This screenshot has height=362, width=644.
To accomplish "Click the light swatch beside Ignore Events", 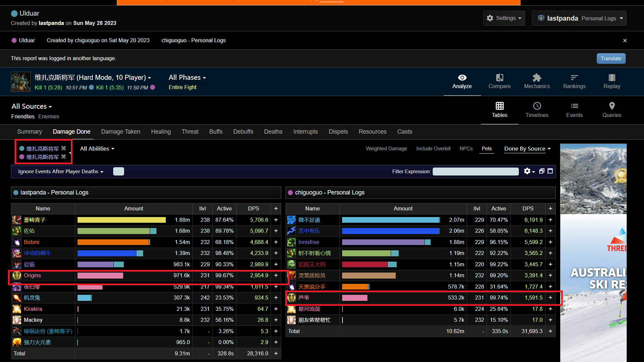I will pos(118,172).
